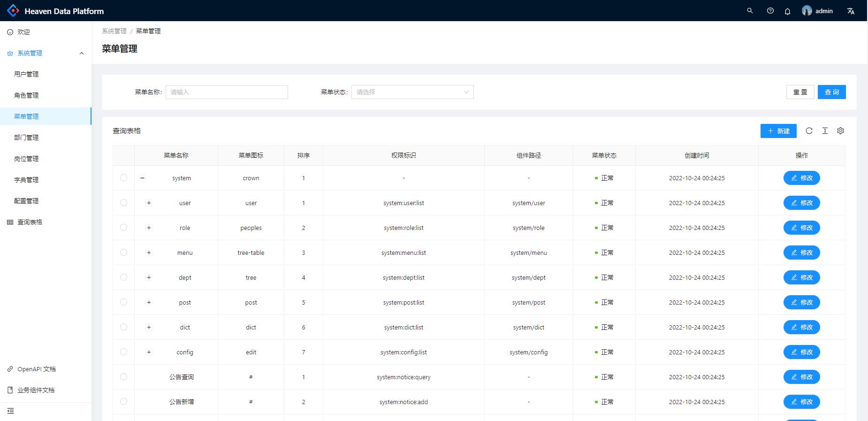
Task: Select radio button for role row
Action: (123, 228)
